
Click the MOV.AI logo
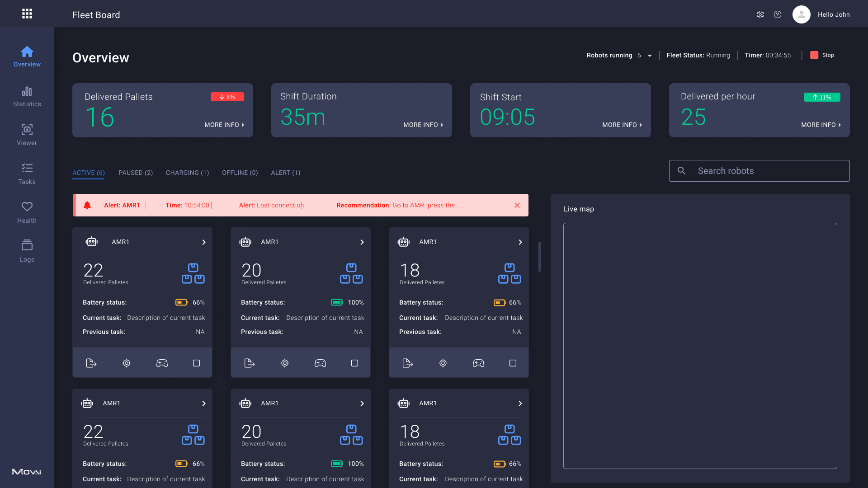26,472
